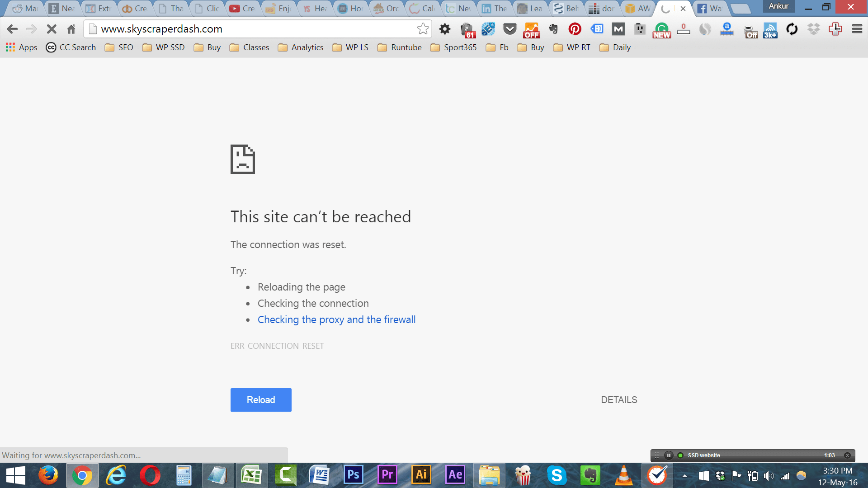The image size is (868, 488).
Task: Open File Explorer from taskbar
Action: [489, 475]
